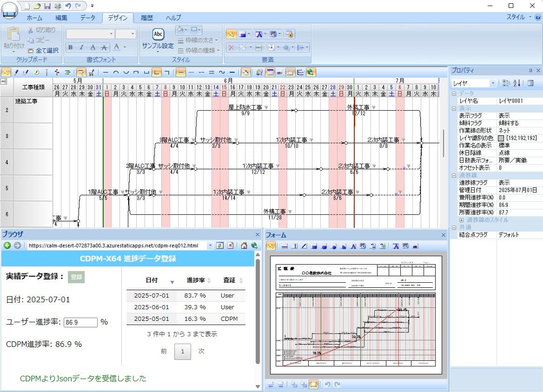Open the browser URL history dropdown
The width and height of the screenshot is (543, 392).
coord(210,246)
